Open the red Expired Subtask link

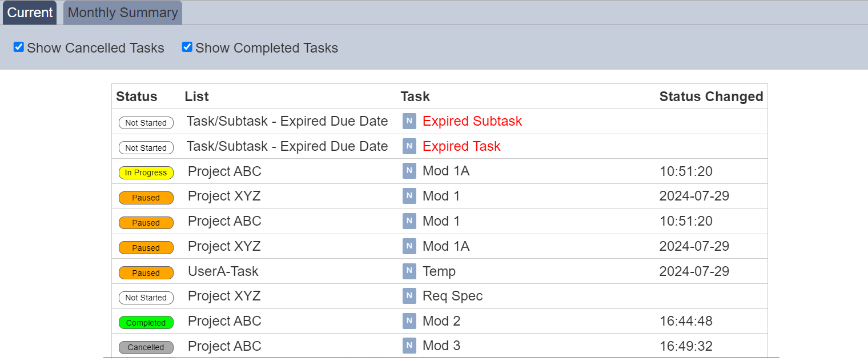coord(472,121)
